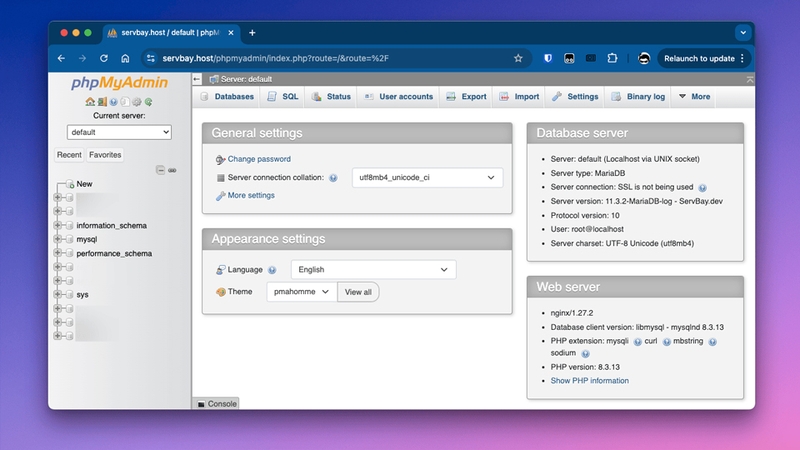Open Export tab
Viewport: 800px width, 450px height.
coord(466,96)
